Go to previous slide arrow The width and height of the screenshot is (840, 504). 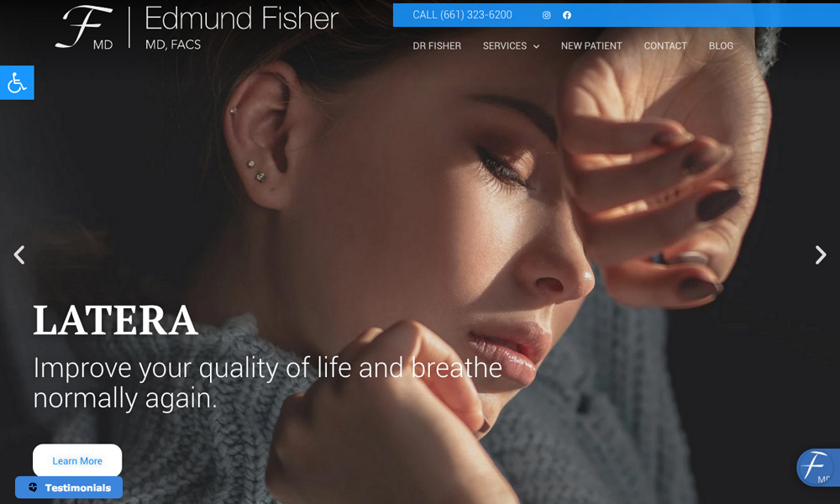point(19,255)
